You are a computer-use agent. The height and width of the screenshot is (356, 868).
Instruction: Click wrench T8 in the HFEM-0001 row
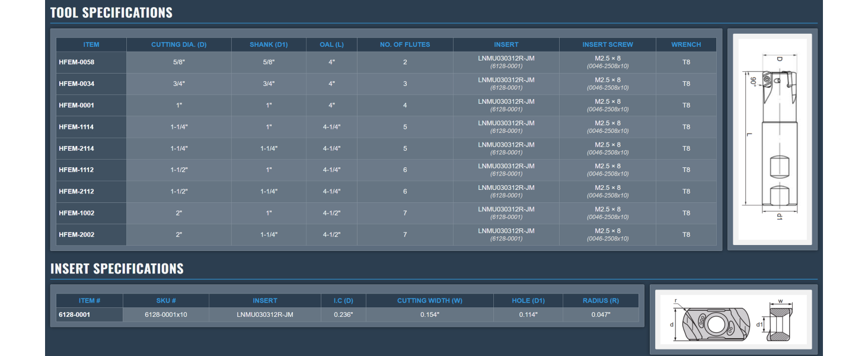point(686,105)
